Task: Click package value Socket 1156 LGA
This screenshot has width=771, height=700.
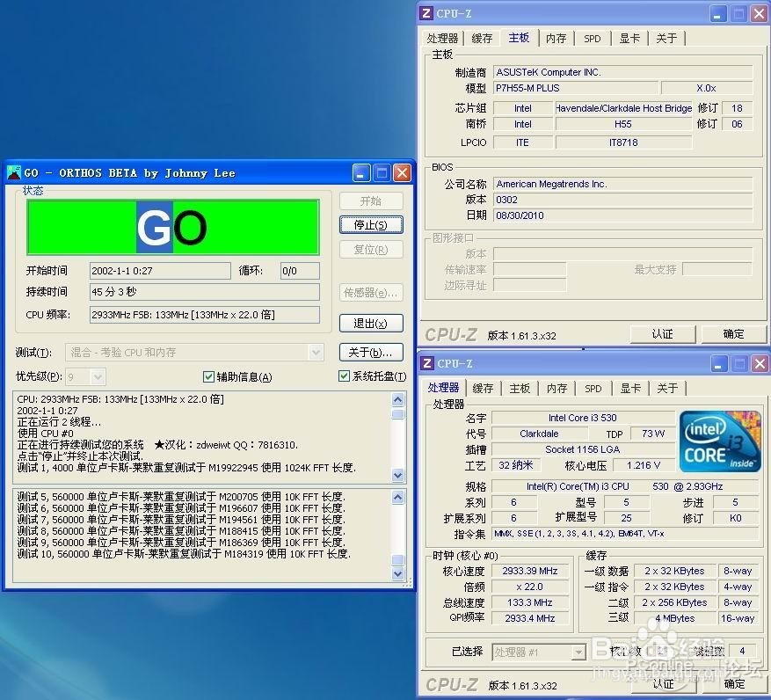Action: point(583,449)
